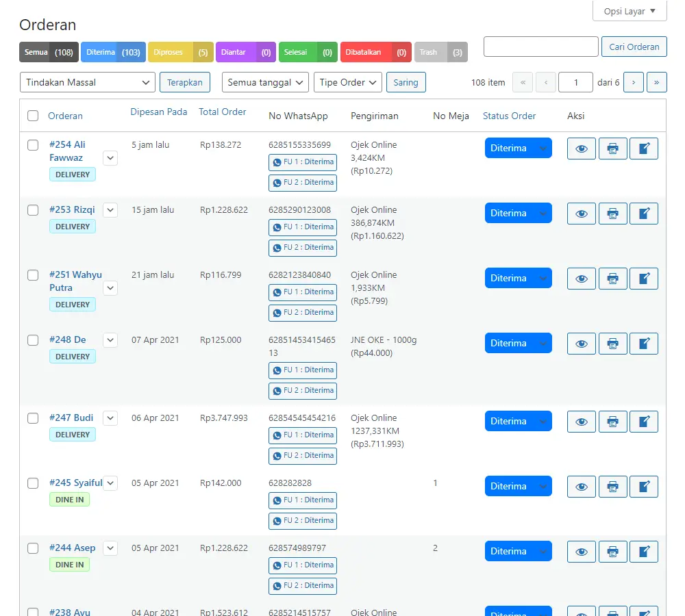Edit order #245 Syaiful
685x616 pixels.
643,487
